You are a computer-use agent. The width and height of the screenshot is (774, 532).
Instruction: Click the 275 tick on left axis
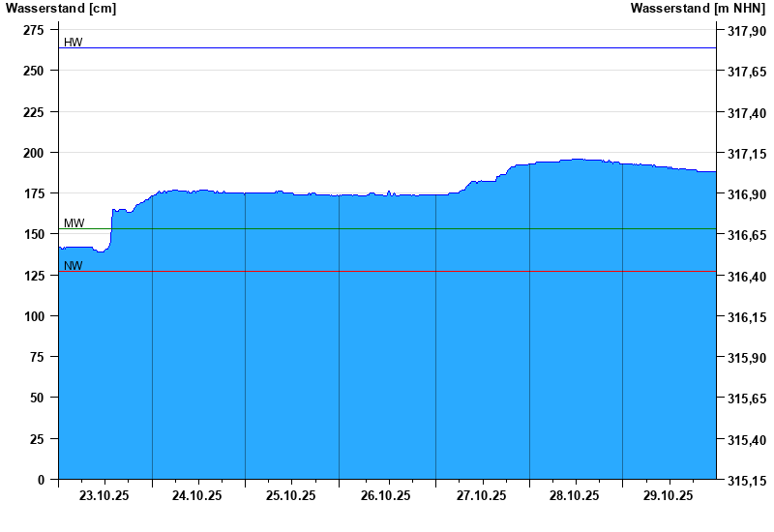click(x=34, y=31)
